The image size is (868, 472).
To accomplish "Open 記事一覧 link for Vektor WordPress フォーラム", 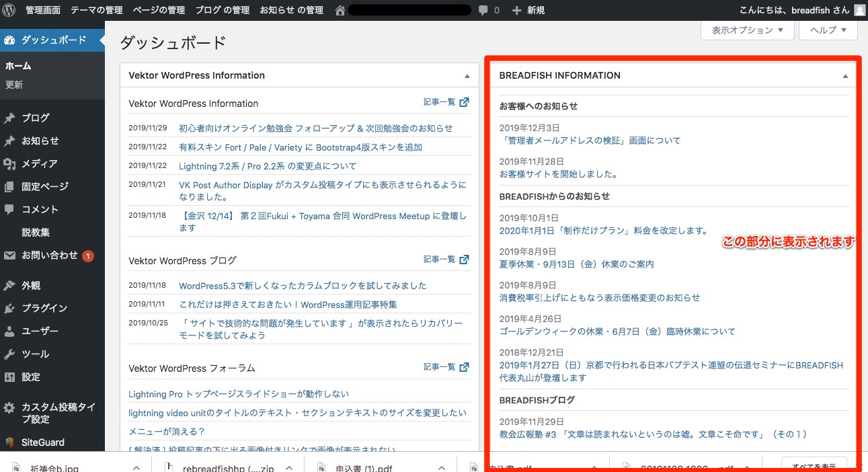I will pos(439,367).
